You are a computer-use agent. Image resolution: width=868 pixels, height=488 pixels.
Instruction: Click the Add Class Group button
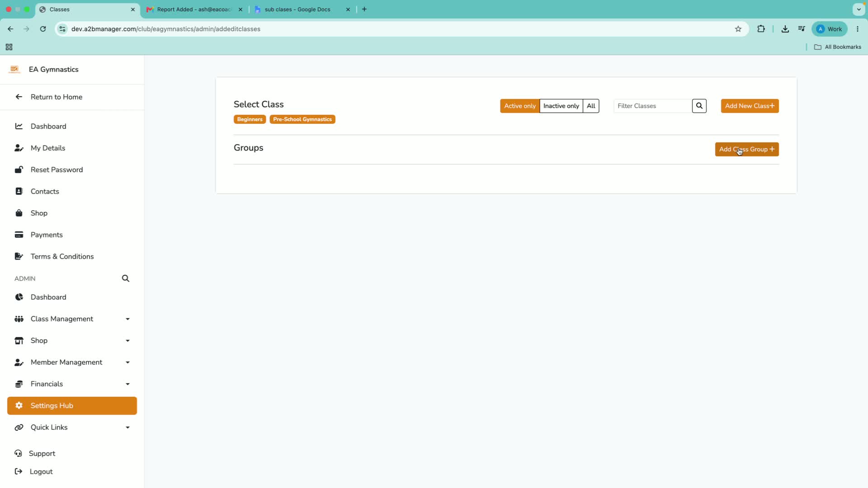(x=747, y=149)
